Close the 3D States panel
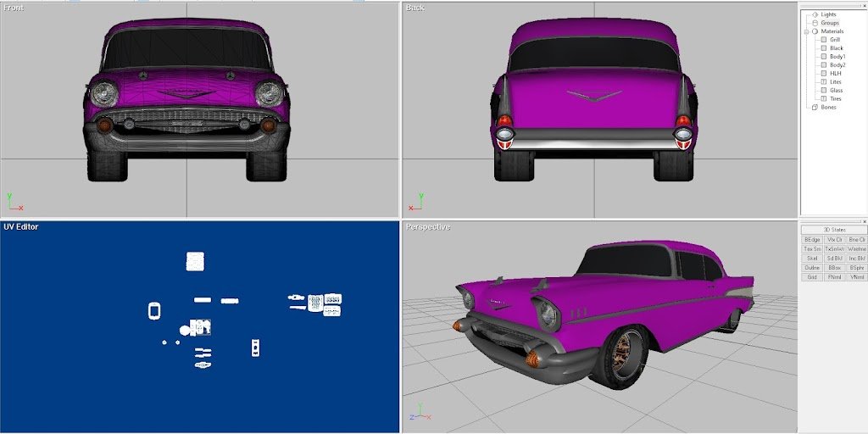868x434 pixels. coord(864,221)
